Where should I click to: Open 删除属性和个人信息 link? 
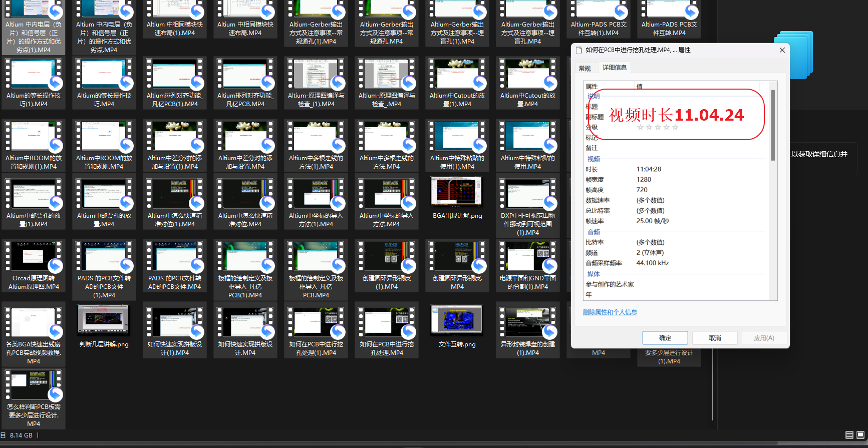[x=610, y=312]
